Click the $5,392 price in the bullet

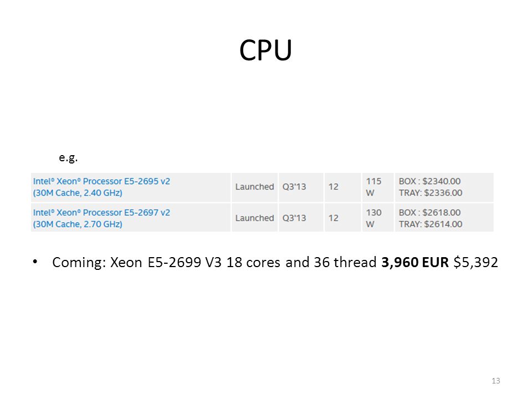(x=475, y=262)
